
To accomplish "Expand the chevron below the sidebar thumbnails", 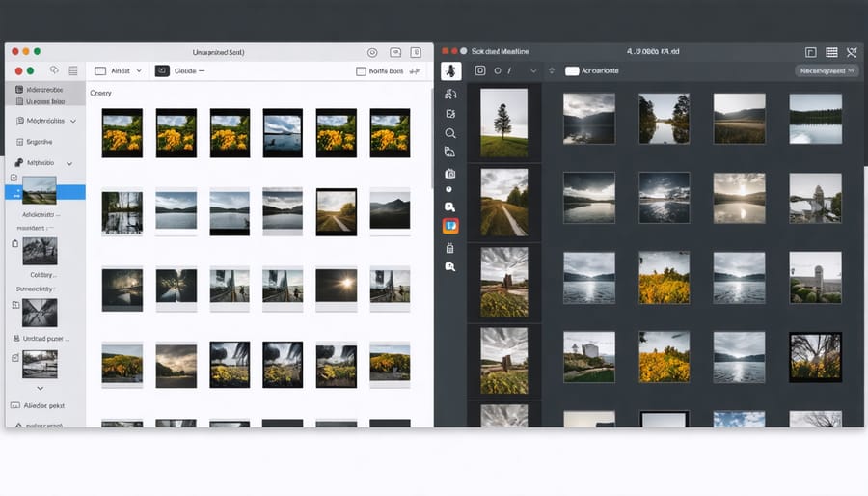I will pyautogui.click(x=40, y=387).
